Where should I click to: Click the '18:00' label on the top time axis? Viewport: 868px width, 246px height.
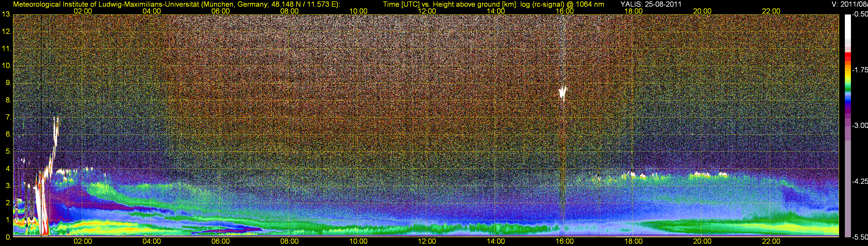633,11
